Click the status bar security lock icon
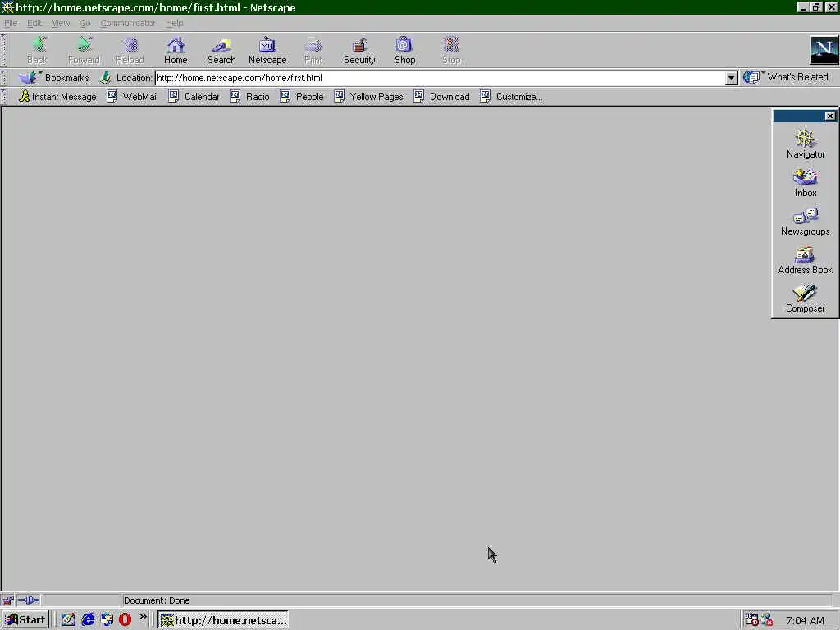The width and height of the screenshot is (840, 630). 7,600
